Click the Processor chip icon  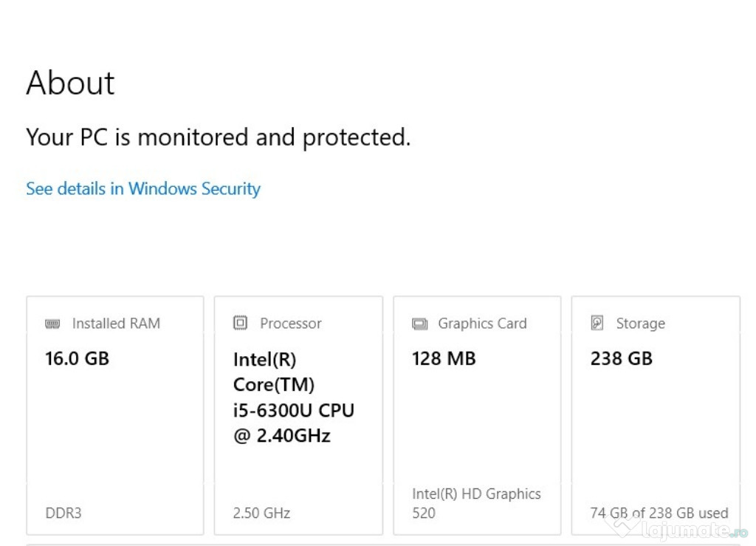point(240,323)
